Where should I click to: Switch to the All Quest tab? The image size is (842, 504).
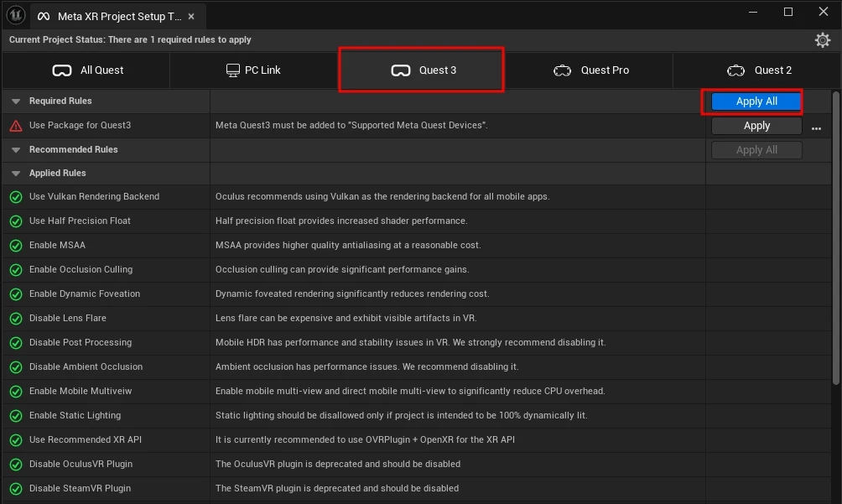point(86,70)
